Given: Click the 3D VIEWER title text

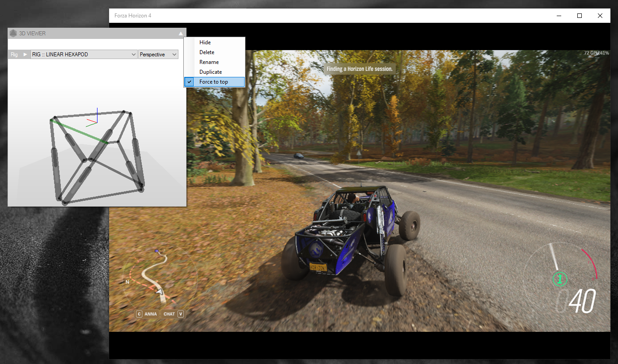Looking at the screenshot, I should click(x=32, y=34).
